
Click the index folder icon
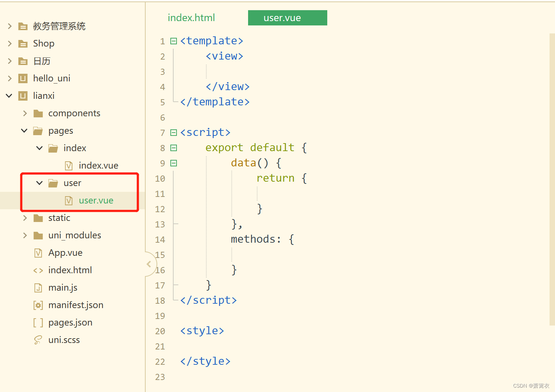53,148
